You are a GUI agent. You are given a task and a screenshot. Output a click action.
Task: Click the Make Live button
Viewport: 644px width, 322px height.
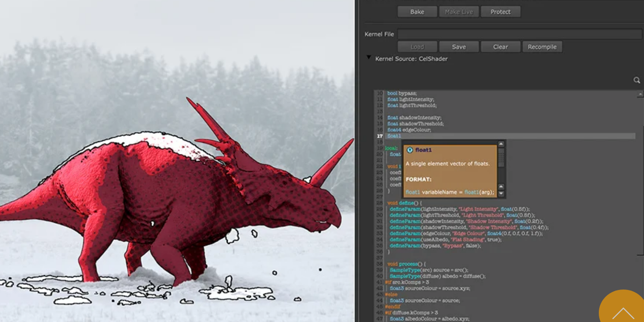(x=458, y=12)
